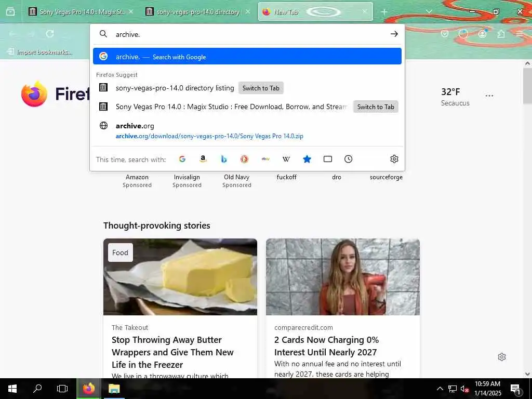Open Firefox View icon

click(10, 12)
